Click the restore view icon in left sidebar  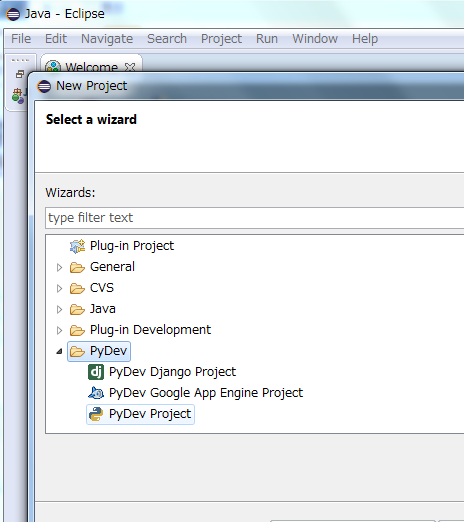20,74
